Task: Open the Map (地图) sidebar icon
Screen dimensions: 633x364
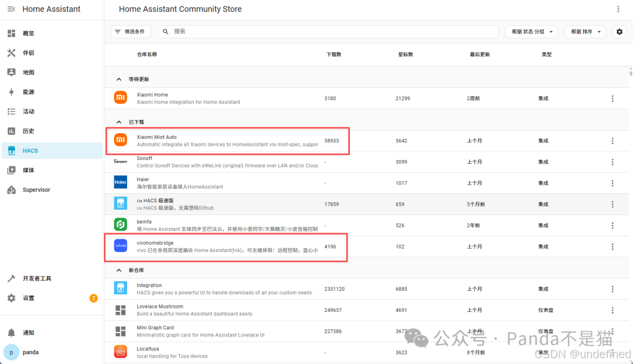Action: tap(11, 72)
